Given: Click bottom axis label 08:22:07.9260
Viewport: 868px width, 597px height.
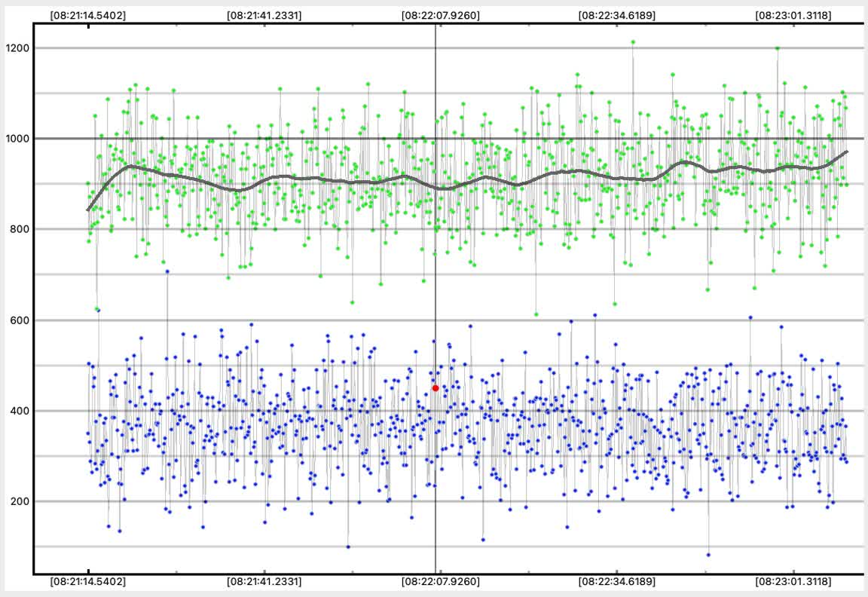Looking at the screenshot, I should (x=440, y=582).
